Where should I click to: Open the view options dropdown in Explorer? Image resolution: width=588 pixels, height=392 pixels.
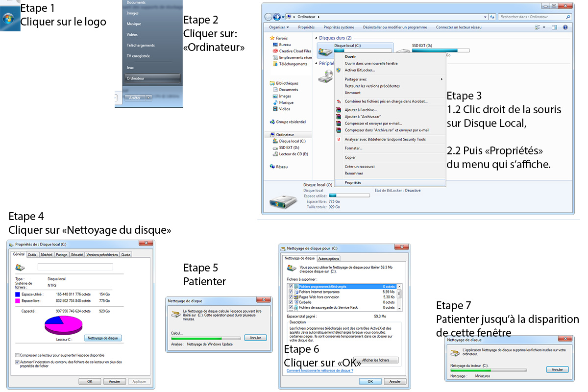[x=544, y=27]
